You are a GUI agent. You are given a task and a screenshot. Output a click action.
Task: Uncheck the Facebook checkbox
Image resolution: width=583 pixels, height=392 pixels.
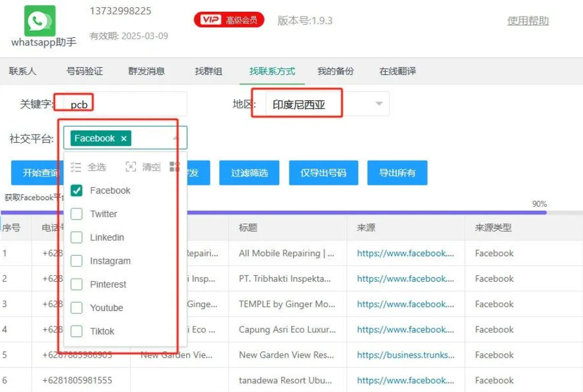coord(77,190)
